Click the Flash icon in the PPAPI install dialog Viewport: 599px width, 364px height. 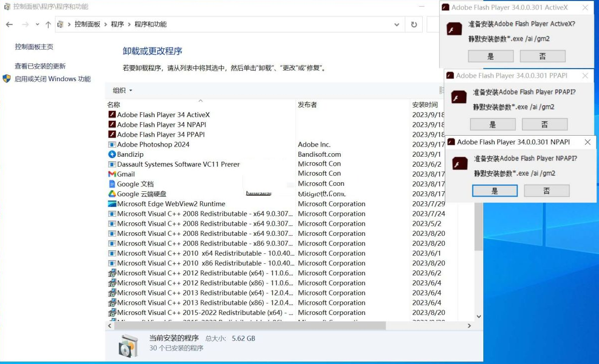[459, 97]
